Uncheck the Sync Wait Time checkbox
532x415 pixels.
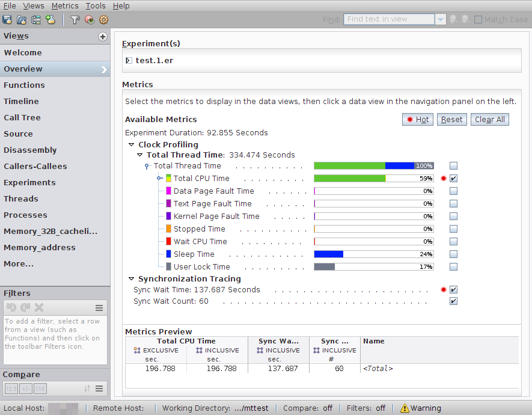(453, 289)
